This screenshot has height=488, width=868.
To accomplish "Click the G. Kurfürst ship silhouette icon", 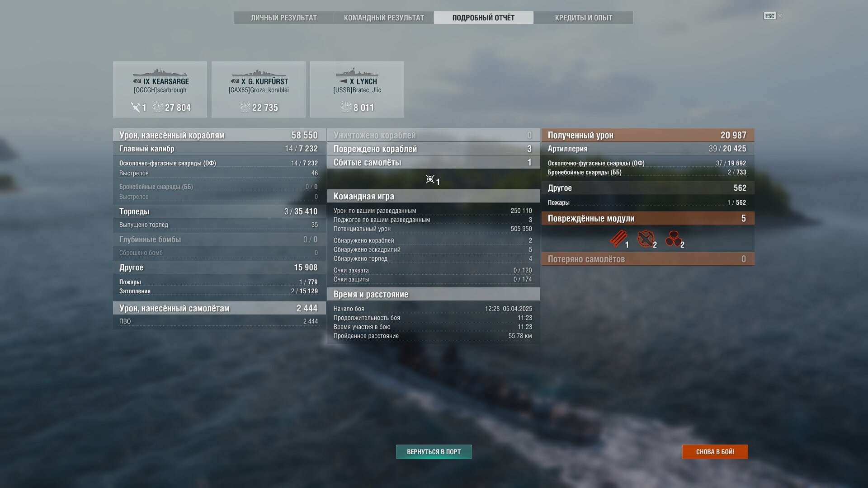I will click(x=258, y=73).
